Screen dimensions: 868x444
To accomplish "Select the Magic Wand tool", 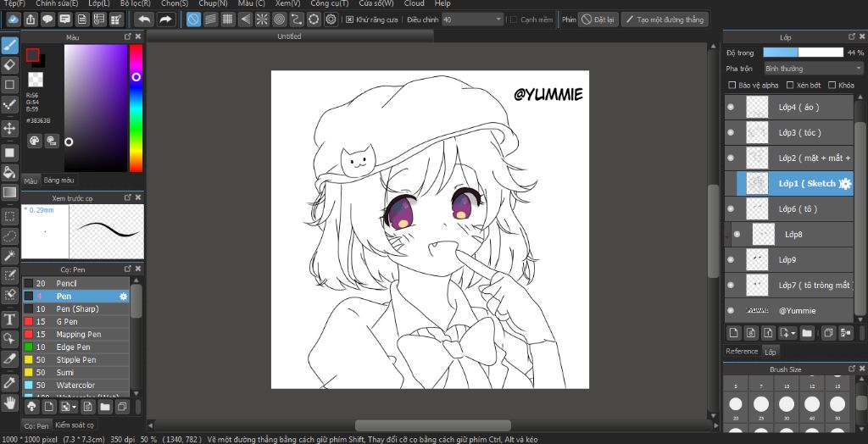I will 9,255.
